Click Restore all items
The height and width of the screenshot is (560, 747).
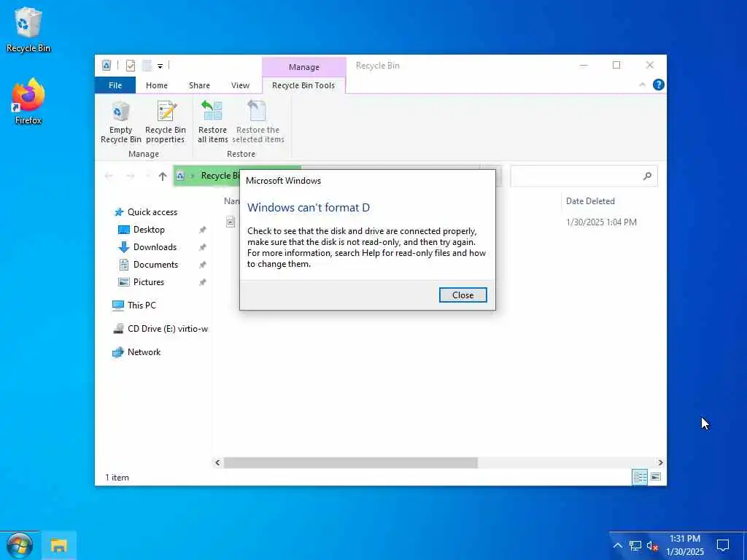click(212, 122)
